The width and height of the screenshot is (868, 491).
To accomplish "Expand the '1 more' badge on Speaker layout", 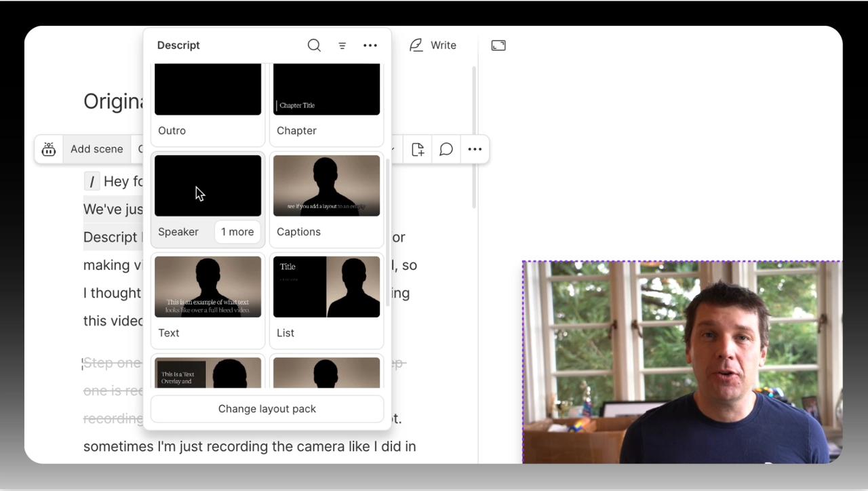I will click(x=237, y=231).
